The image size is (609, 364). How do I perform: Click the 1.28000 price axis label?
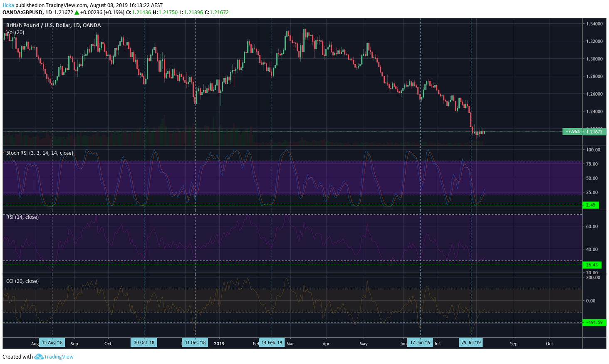point(594,77)
